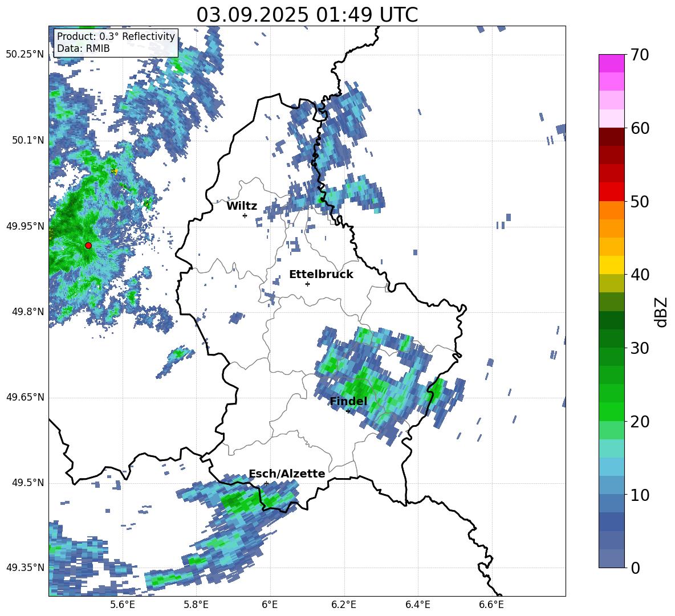Click the 49.8°N latitude label
The image size is (675, 616).
tap(29, 312)
